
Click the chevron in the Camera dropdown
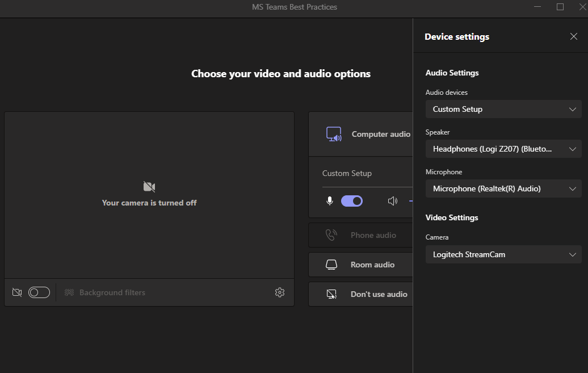(x=572, y=254)
